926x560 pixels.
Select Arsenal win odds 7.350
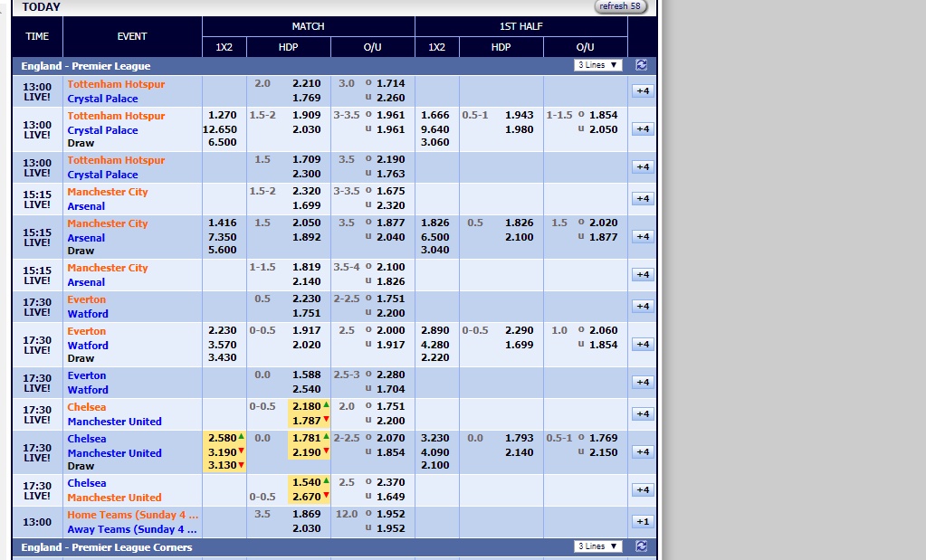222,237
